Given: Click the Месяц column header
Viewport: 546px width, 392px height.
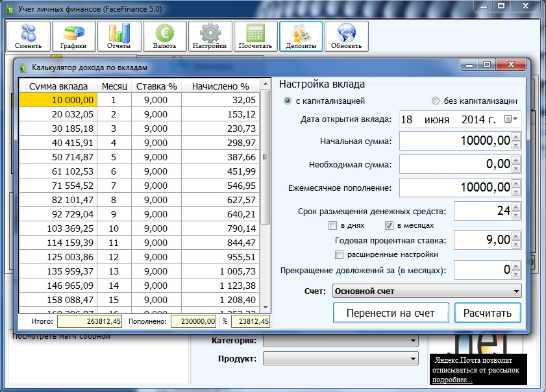Looking at the screenshot, I should [x=114, y=86].
